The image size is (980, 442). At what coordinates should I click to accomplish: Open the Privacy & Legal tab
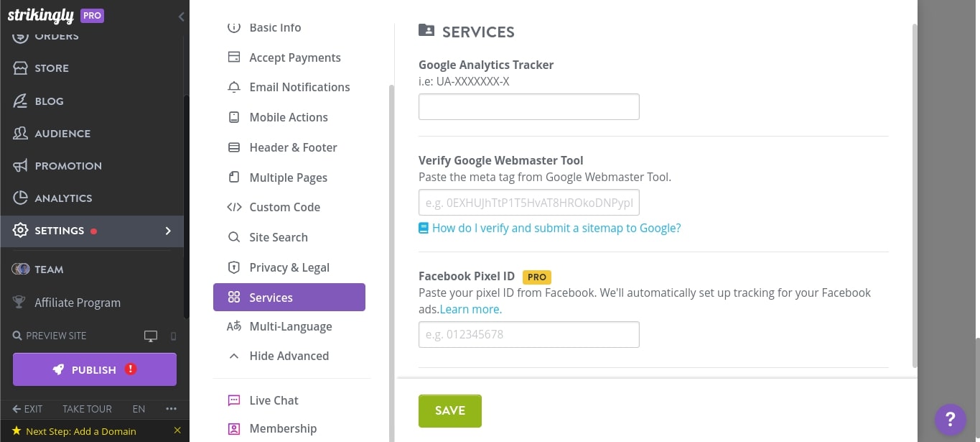pos(289,267)
